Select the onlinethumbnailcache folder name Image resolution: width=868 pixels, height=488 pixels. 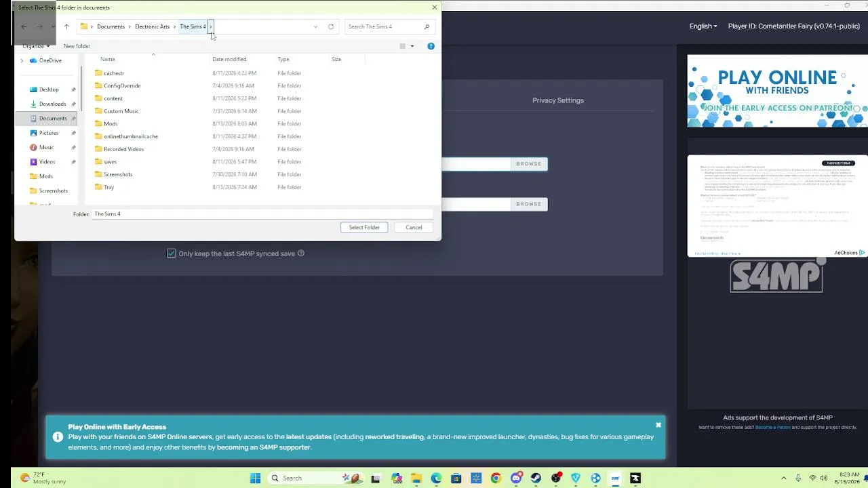[x=131, y=136]
